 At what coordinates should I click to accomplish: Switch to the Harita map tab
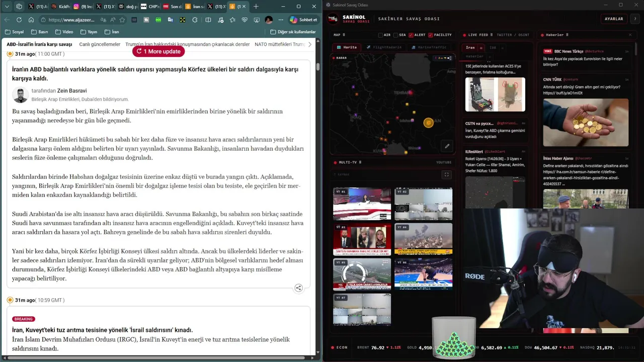click(346, 47)
